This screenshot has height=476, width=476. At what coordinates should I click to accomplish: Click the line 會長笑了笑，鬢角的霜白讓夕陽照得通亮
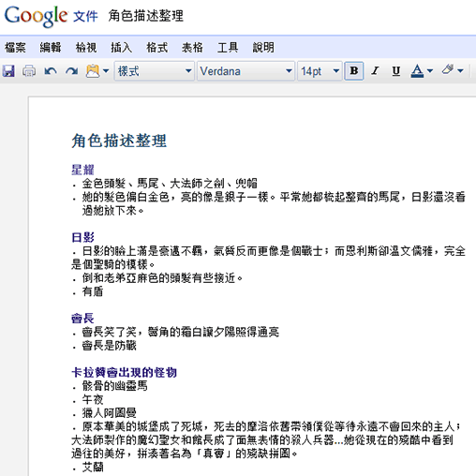click(x=181, y=332)
